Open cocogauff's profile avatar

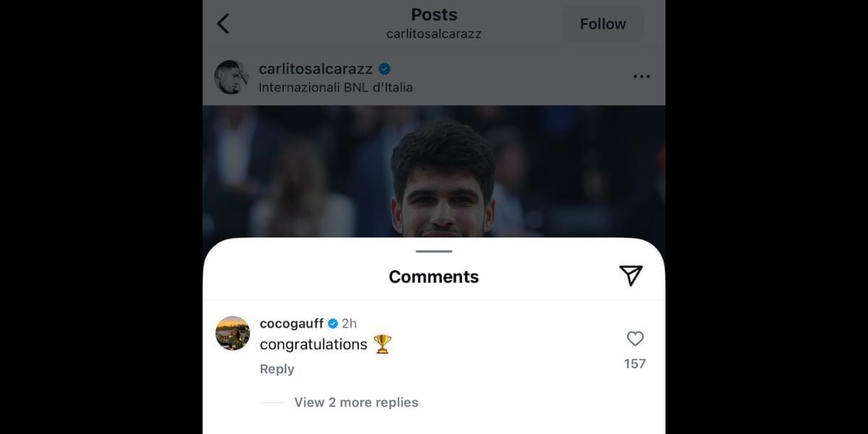tap(233, 333)
